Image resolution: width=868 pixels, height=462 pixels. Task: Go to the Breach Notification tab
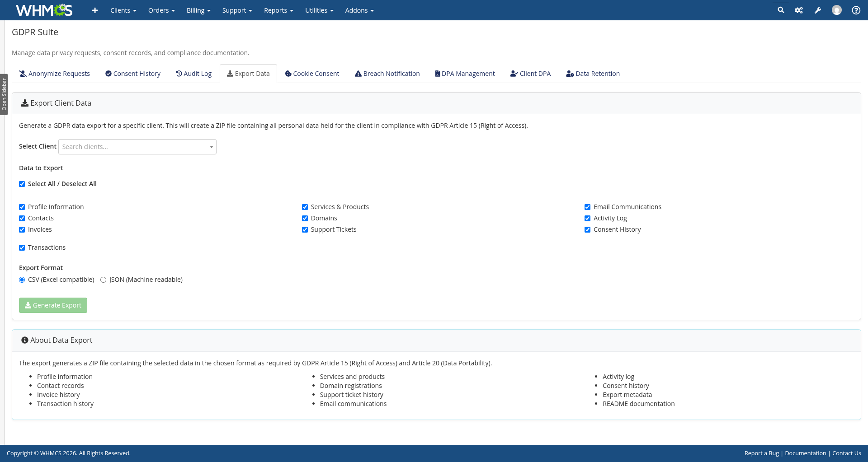(x=387, y=74)
